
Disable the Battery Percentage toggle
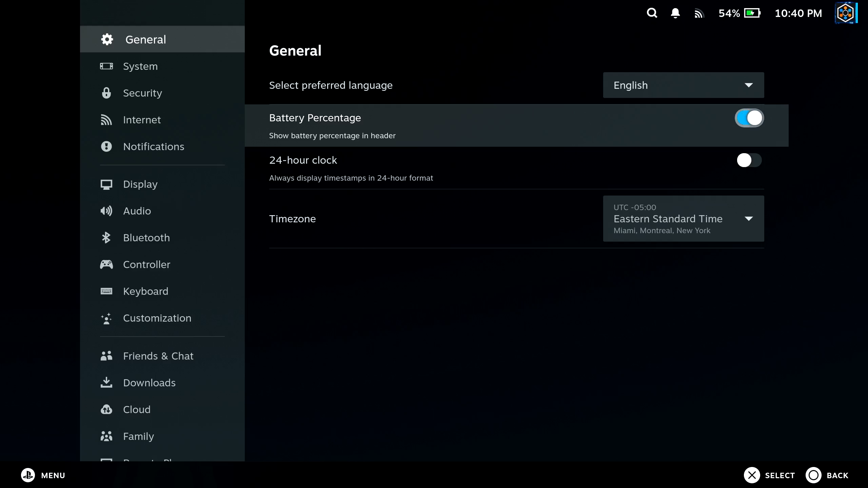(749, 118)
